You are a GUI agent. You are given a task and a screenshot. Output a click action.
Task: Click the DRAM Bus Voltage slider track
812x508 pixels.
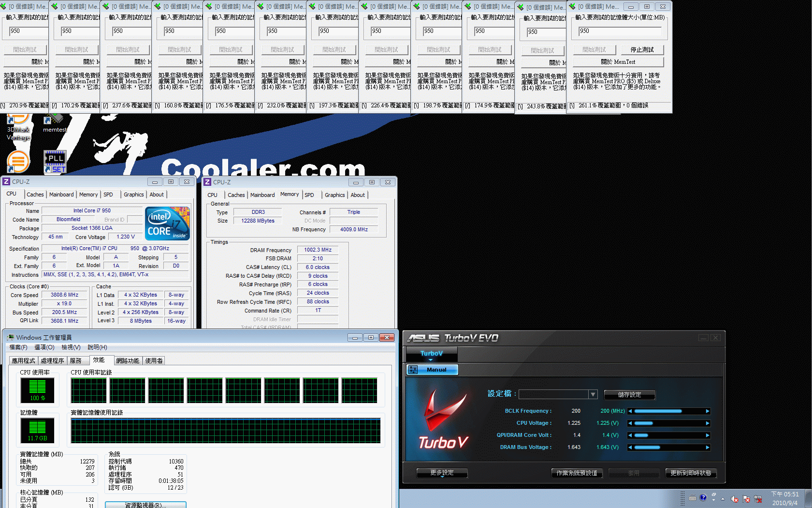click(669, 448)
